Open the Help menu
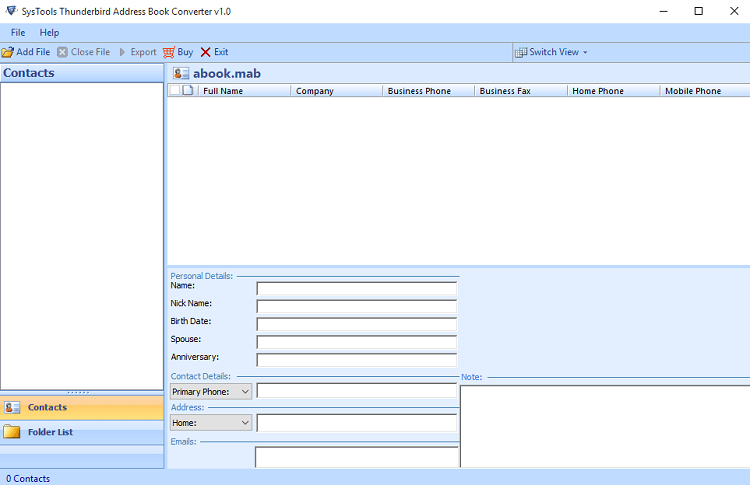The image size is (750, 485). 49,33
